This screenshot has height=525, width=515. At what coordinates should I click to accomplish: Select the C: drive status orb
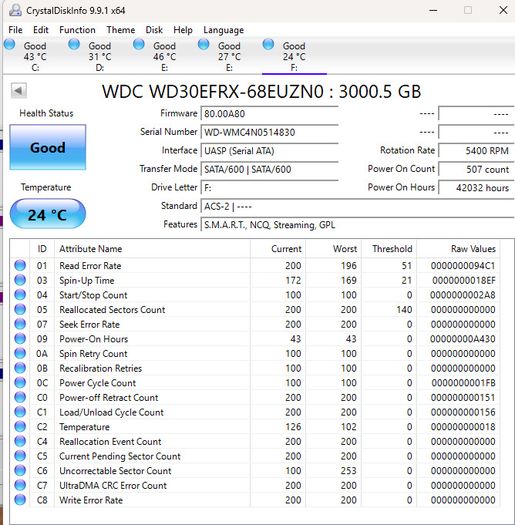9,44
